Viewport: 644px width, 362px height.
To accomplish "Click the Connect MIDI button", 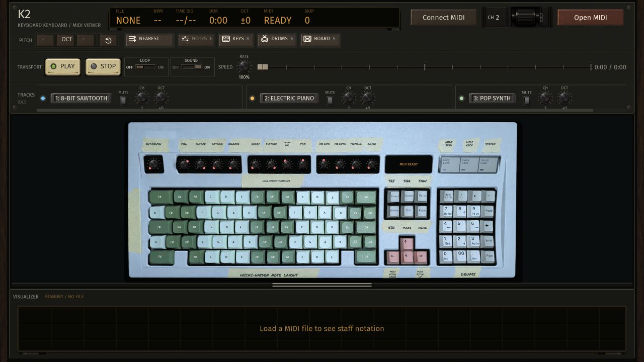I will pyautogui.click(x=443, y=17).
